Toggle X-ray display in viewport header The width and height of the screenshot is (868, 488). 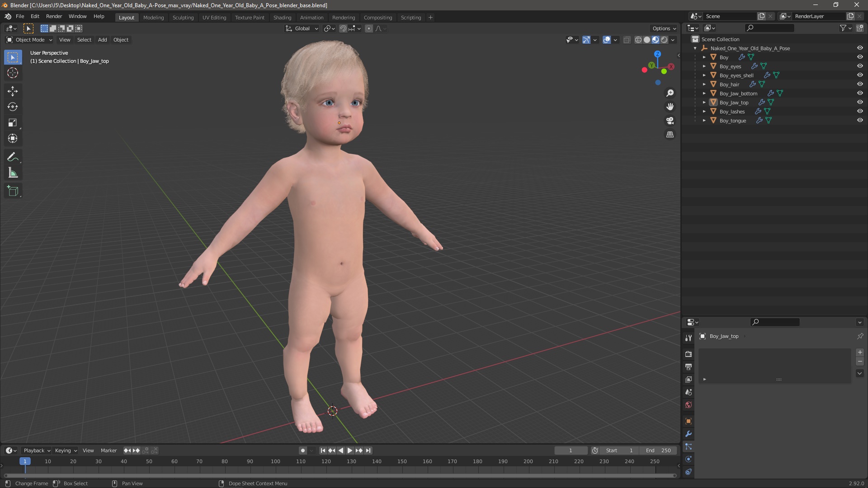click(x=627, y=40)
